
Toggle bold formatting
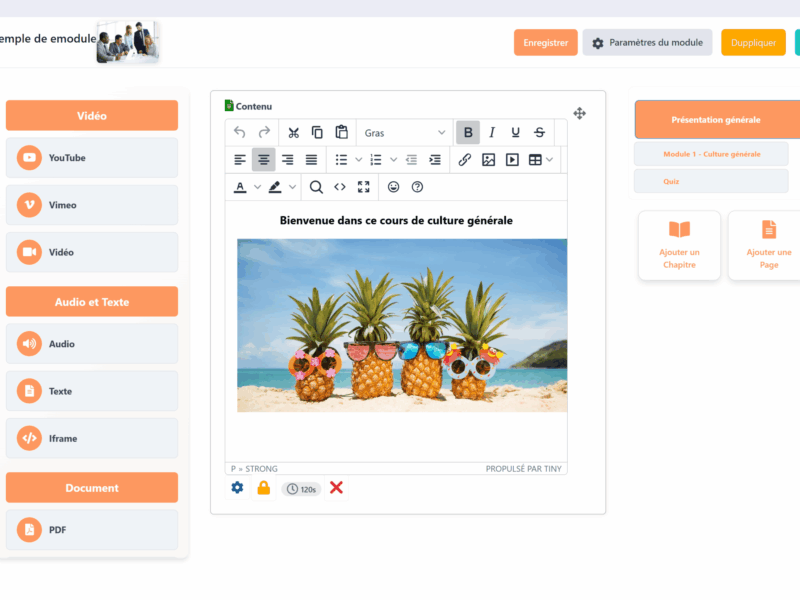pyautogui.click(x=467, y=132)
